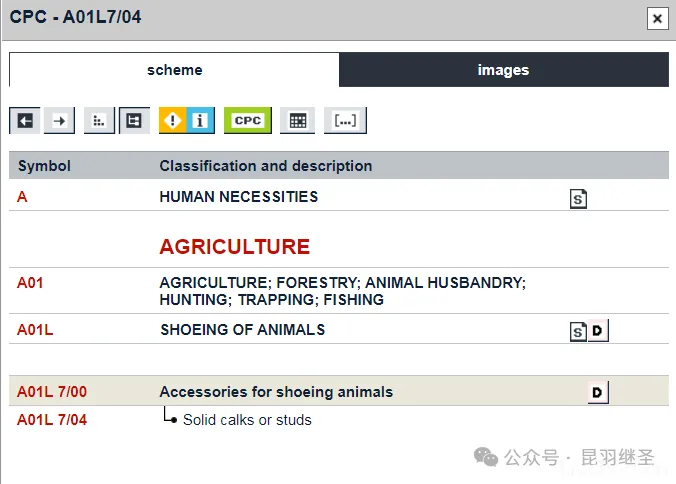The height and width of the screenshot is (484, 676).
Task: Click the forward arrow navigation icon
Action: (60, 121)
